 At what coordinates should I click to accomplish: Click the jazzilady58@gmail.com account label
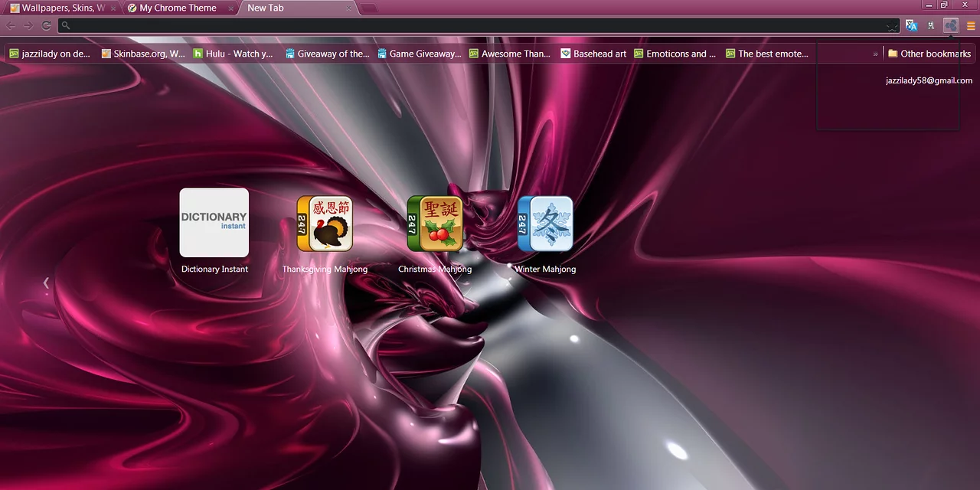[929, 80]
